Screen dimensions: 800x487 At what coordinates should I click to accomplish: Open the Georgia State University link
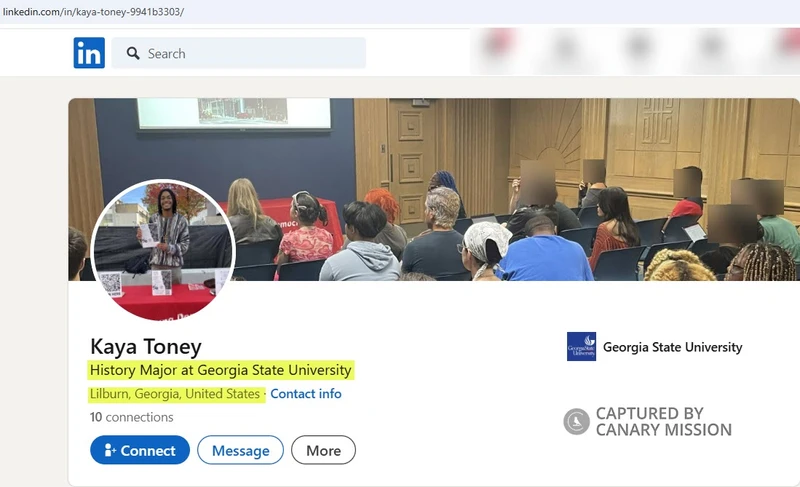click(672, 347)
